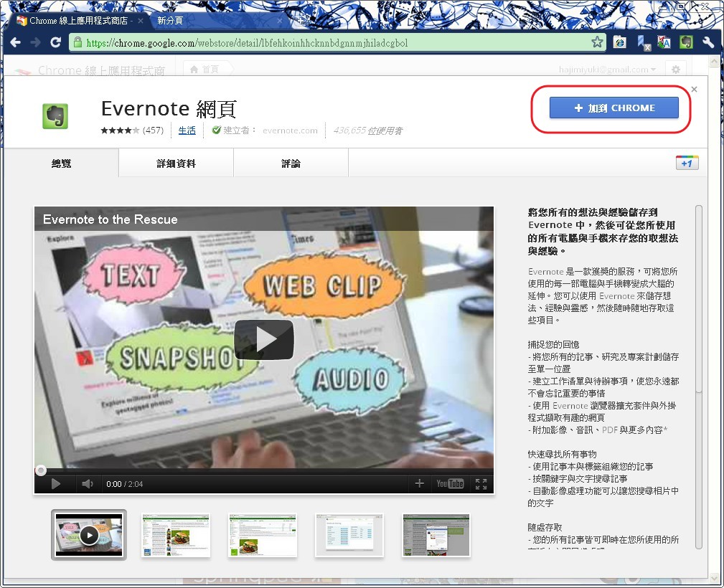Open the Google Translate extension icon
This screenshot has height=588, width=724.
[x=664, y=42]
